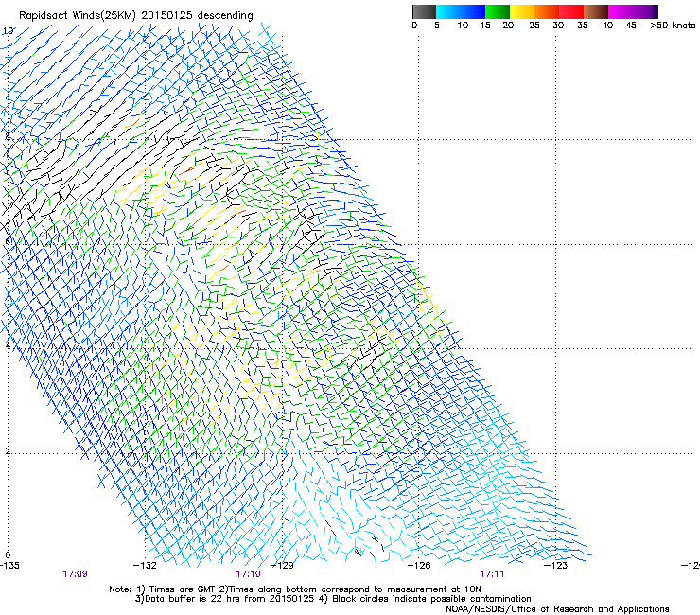Click the 'Note: 1) Times are GMT' text
Screen dimensions: 700x615
tap(162, 589)
